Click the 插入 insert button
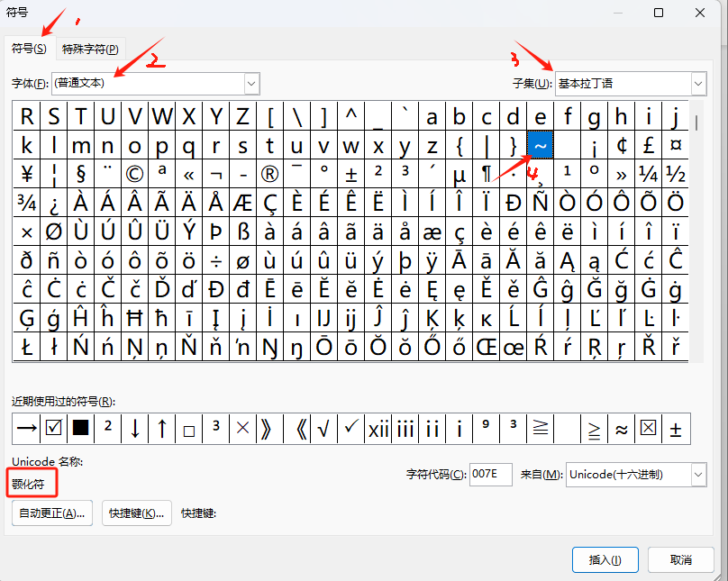The image size is (728, 581). [x=605, y=559]
